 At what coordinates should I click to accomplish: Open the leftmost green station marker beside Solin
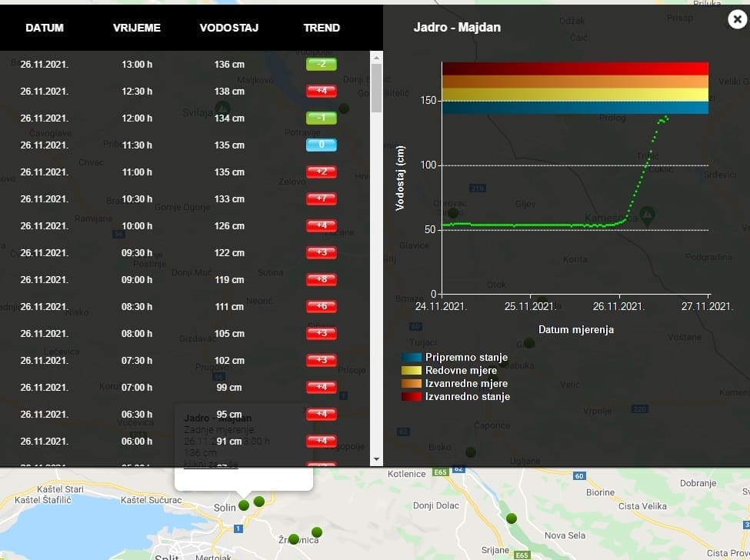(244, 505)
